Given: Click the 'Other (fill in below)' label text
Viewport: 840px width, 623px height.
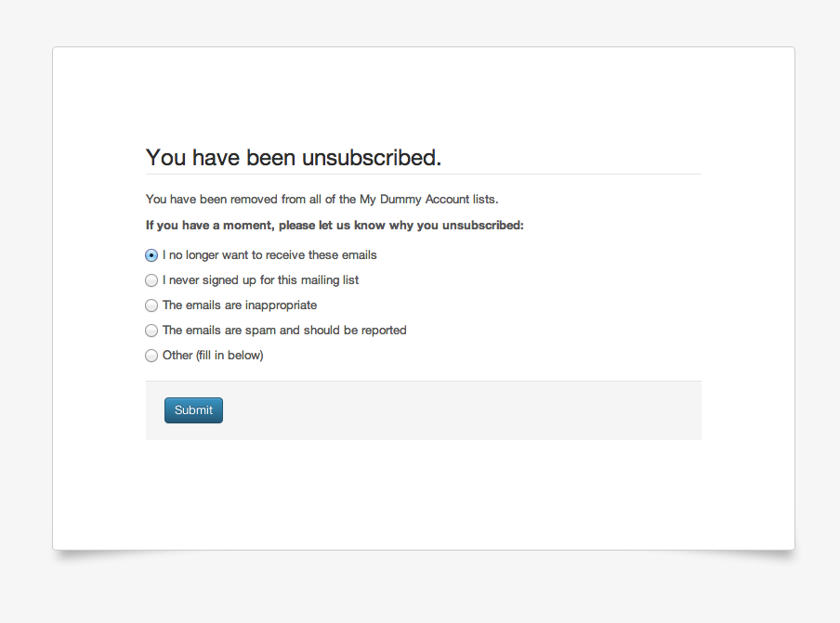Looking at the screenshot, I should coord(213,356).
